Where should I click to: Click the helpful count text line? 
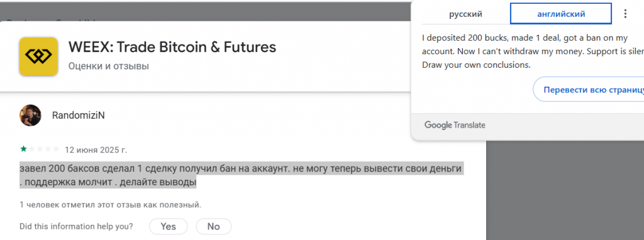pyautogui.click(x=111, y=204)
